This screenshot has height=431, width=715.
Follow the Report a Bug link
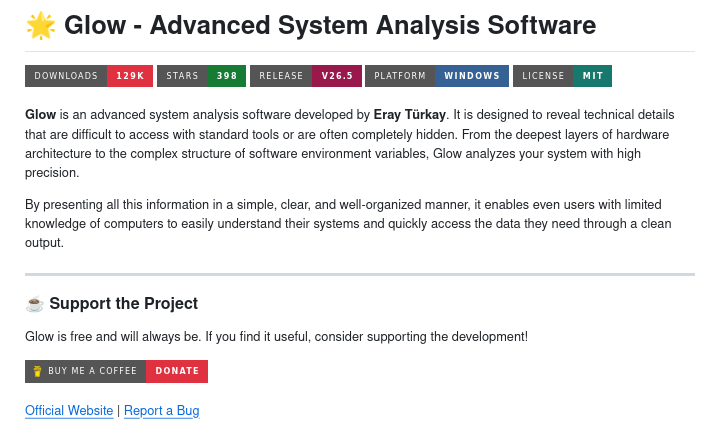click(x=161, y=411)
